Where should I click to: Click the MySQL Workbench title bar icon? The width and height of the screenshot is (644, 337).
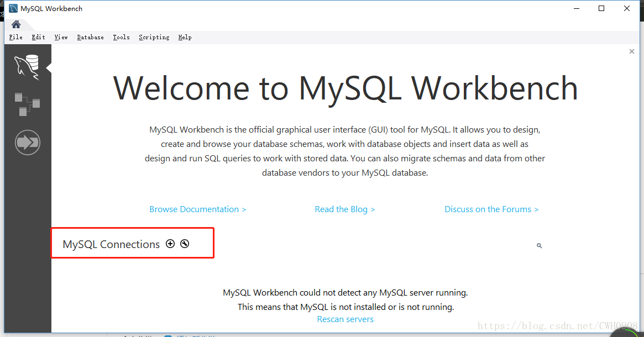point(13,8)
